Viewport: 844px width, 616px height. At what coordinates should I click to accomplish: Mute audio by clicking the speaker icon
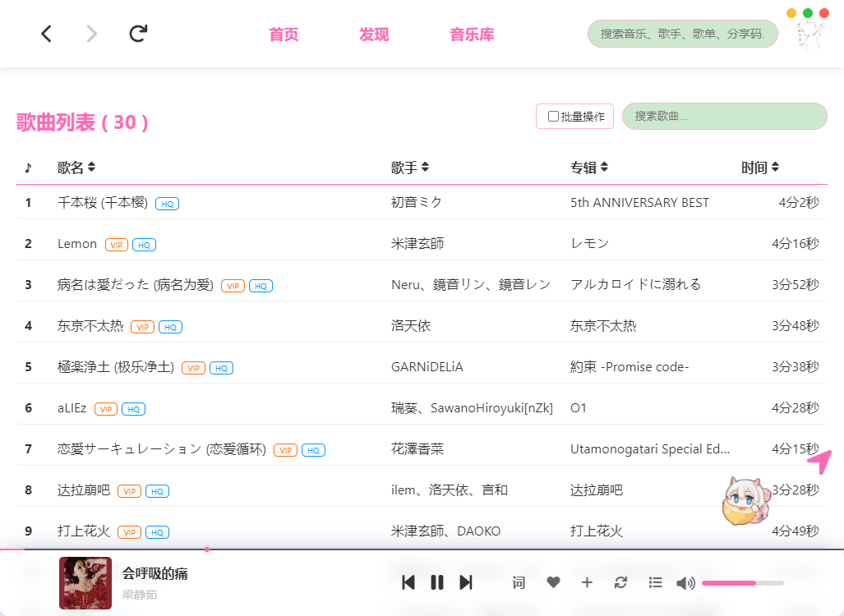point(685,582)
